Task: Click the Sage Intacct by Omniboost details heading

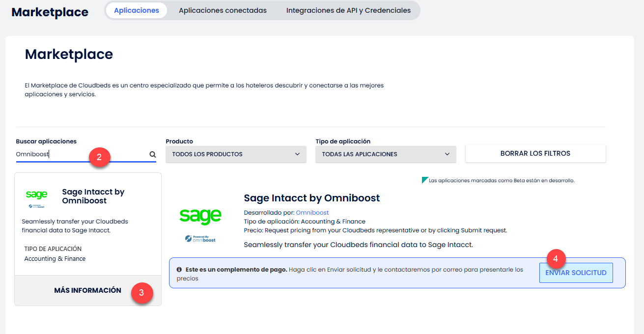Action: click(x=312, y=198)
